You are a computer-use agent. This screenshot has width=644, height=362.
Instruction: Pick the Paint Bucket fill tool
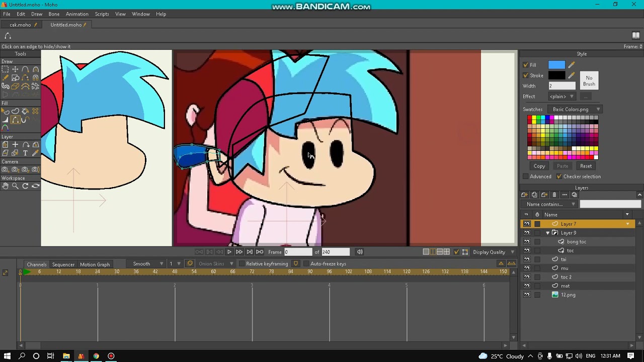coord(25,111)
